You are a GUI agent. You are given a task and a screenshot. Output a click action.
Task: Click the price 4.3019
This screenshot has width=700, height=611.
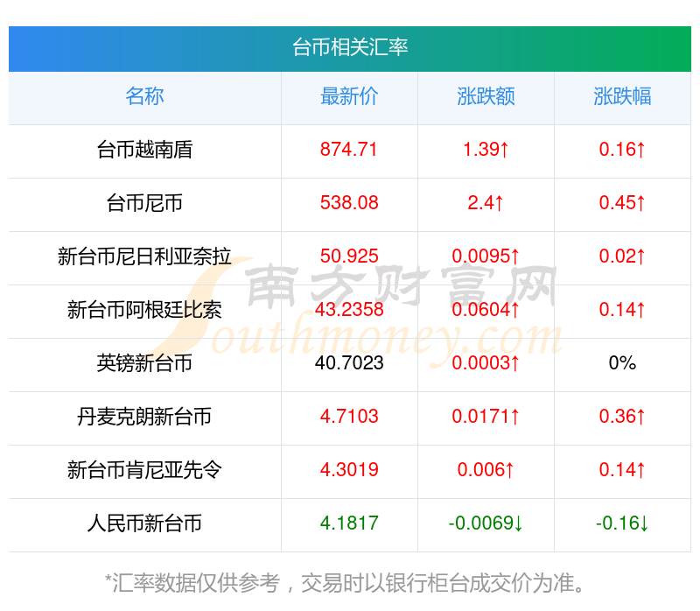[x=349, y=470]
